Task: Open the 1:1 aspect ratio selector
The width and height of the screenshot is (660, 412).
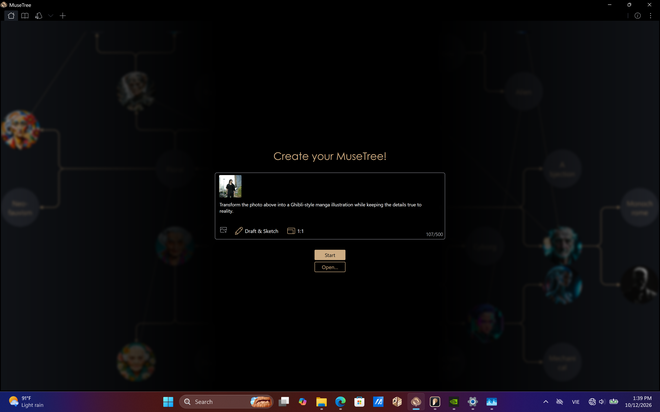Action: tap(295, 231)
